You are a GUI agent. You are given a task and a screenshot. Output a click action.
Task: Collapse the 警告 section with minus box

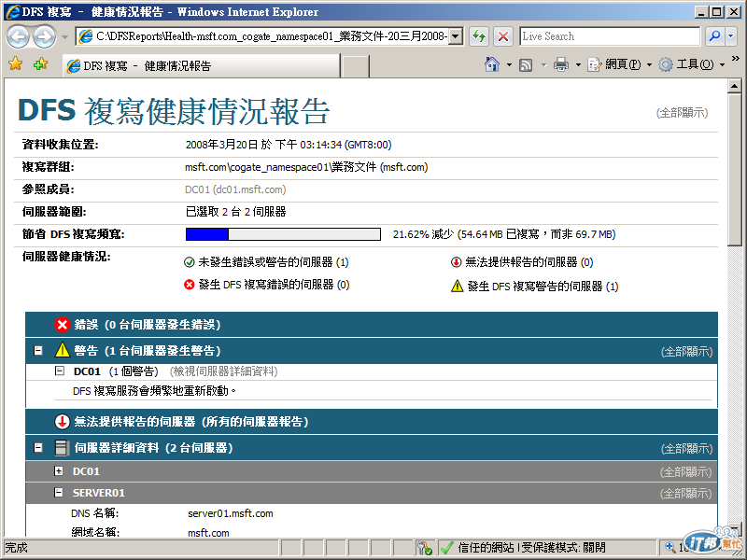click(38, 351)
